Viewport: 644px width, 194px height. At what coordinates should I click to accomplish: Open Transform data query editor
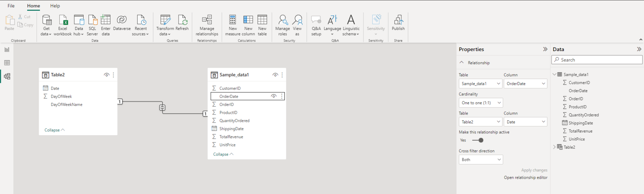(x=165, y=25)
